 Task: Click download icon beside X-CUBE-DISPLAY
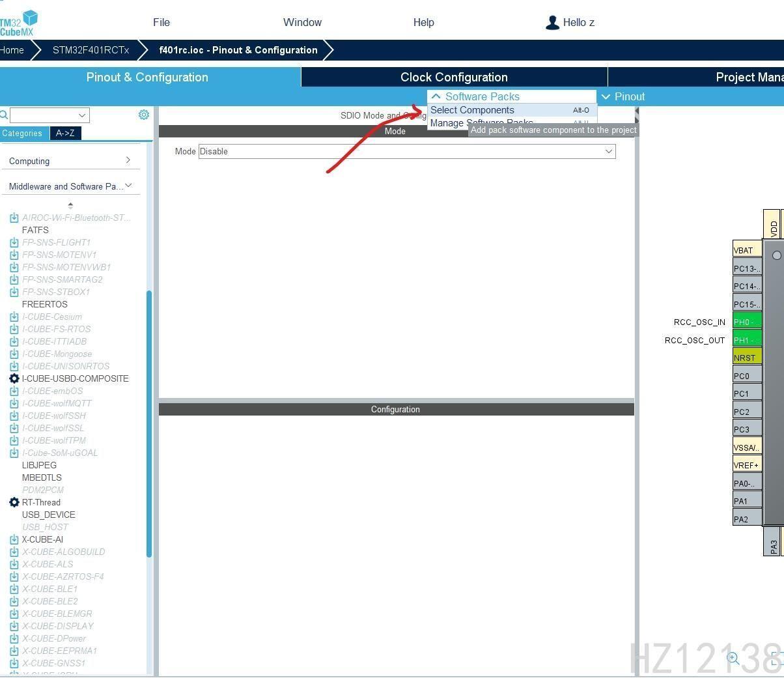(14, 626)
